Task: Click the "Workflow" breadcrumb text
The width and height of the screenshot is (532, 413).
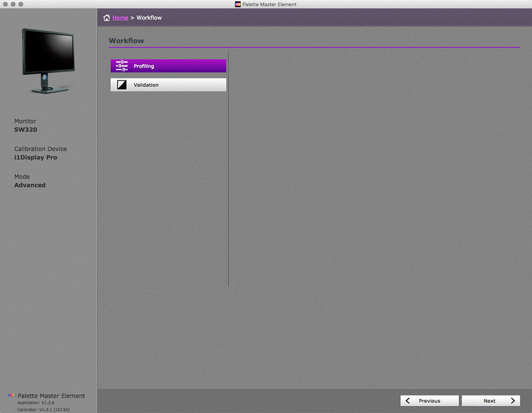Action: pyautogui.click(x=149, y=18)
